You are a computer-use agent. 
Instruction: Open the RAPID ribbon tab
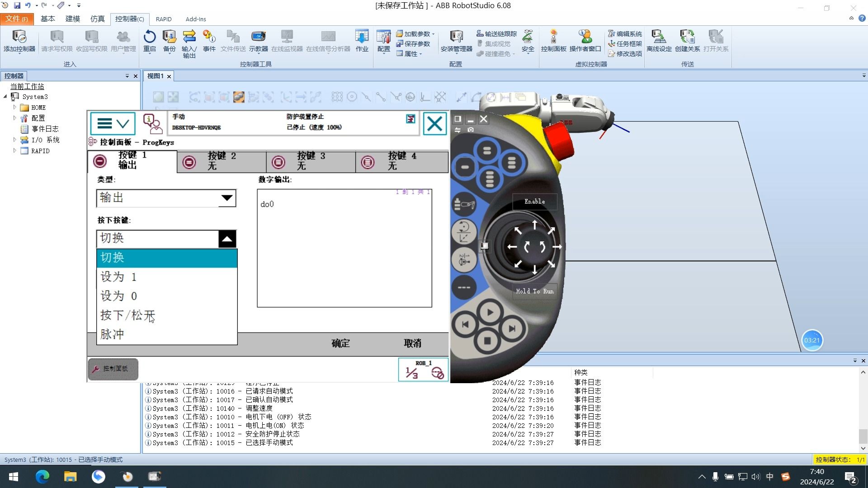pyautogui.click(x=164, y=19)
